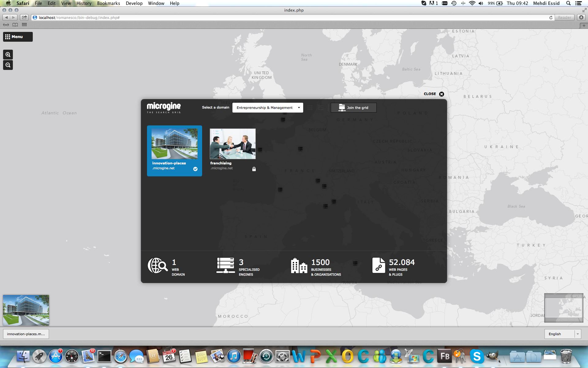Open the Edit menu
This screenshot has height=368, width=588.
point(51,3)
